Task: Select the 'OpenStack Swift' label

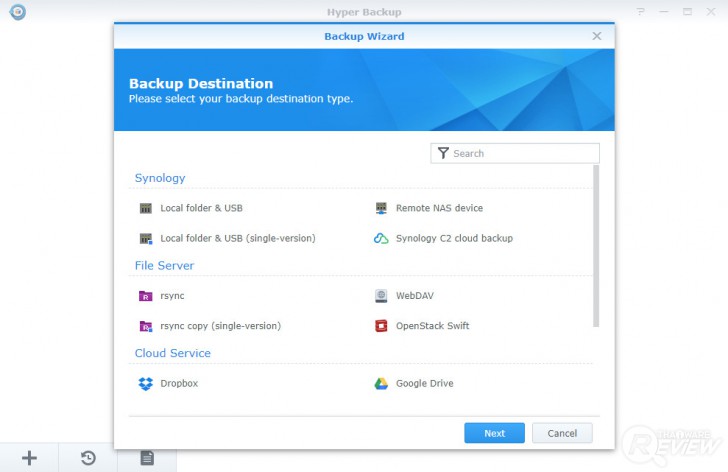Action: [432, 326]
